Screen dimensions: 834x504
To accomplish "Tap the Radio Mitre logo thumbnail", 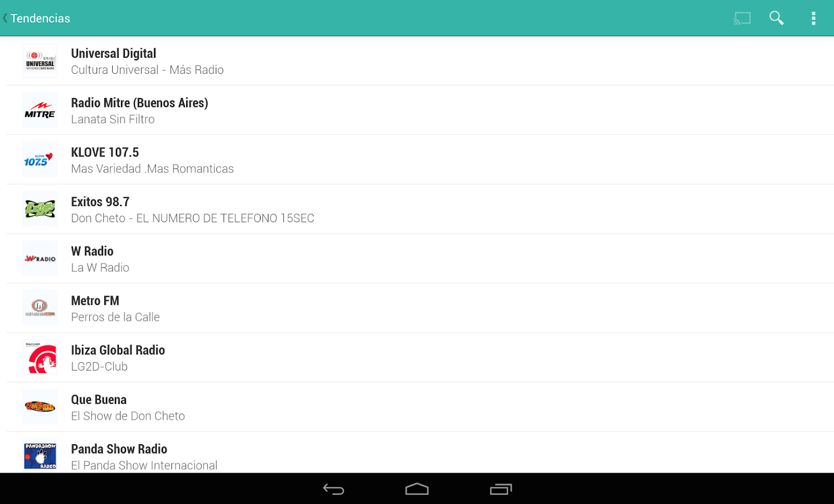I will (40, 110).
